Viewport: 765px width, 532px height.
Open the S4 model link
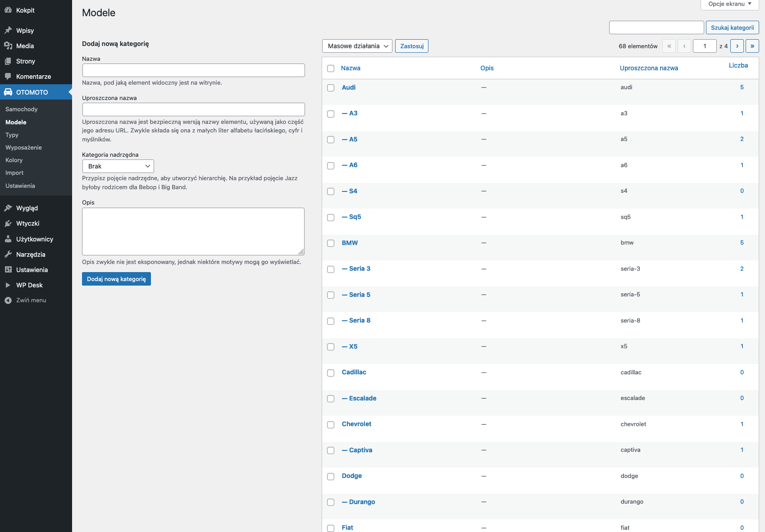350,191
